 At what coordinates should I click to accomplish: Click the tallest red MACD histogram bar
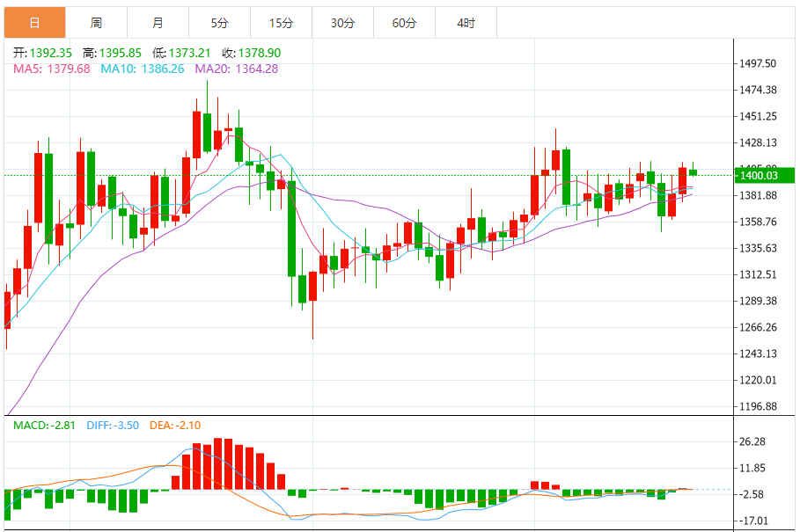coord(218,463)
